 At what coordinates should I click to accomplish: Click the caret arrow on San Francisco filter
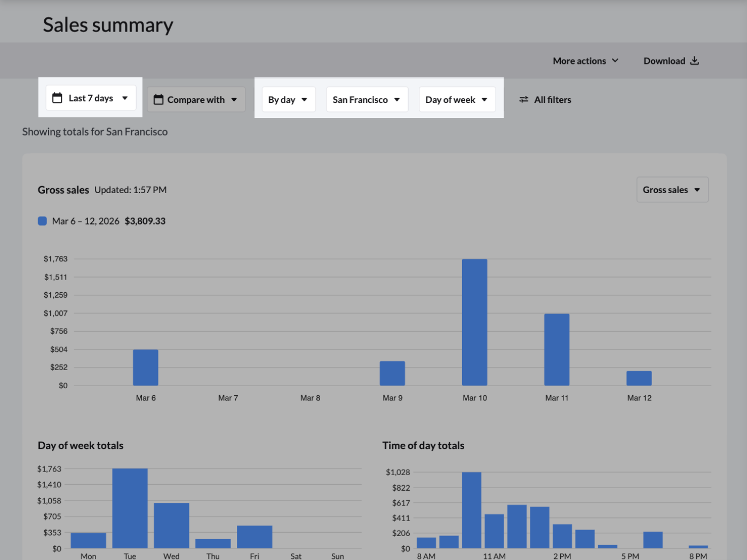coord(397,100)
